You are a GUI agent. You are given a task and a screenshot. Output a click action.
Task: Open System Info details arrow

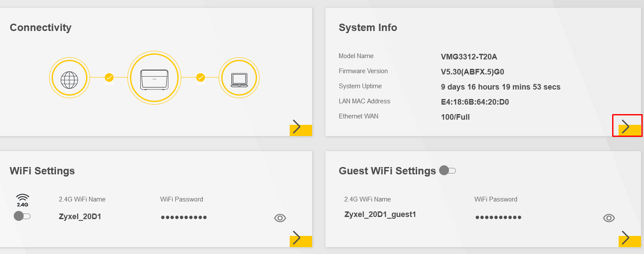point(629,127)
